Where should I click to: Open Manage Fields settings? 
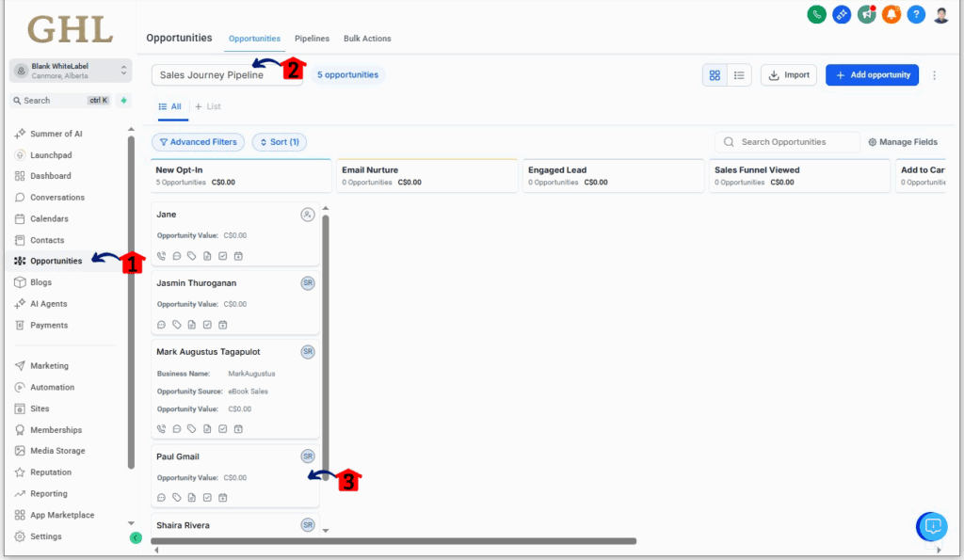tap(903, 142)
